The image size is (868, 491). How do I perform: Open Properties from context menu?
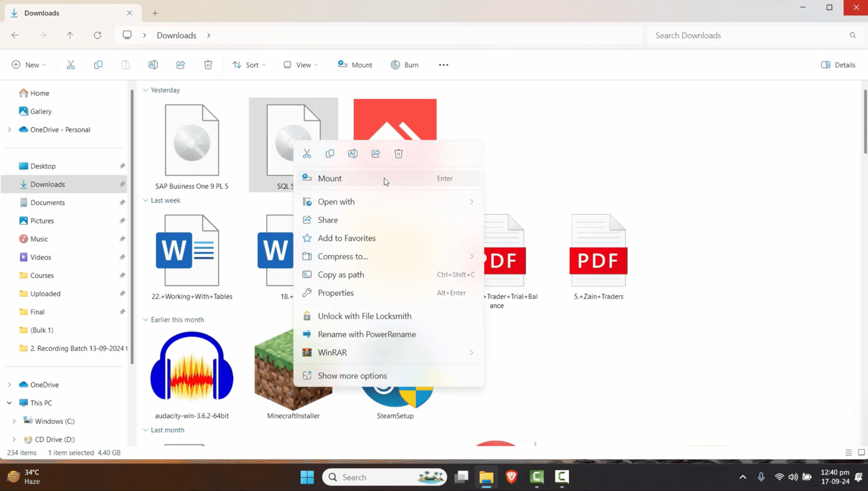point(336,293)
